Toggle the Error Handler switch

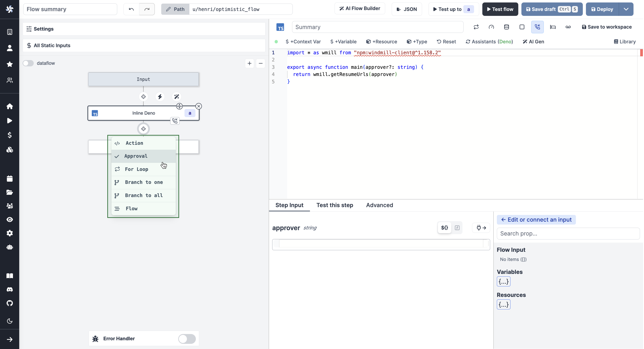coord(187,339)
